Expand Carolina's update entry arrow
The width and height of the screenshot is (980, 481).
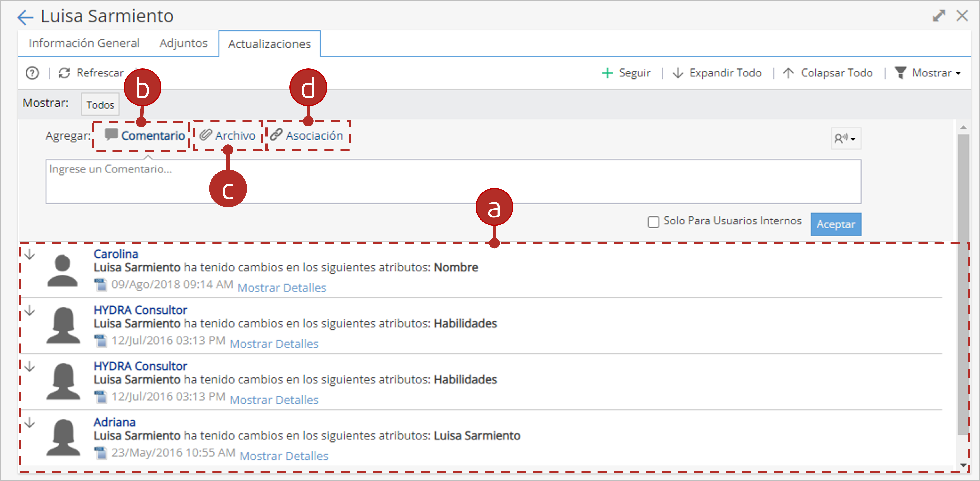[30, 254]
